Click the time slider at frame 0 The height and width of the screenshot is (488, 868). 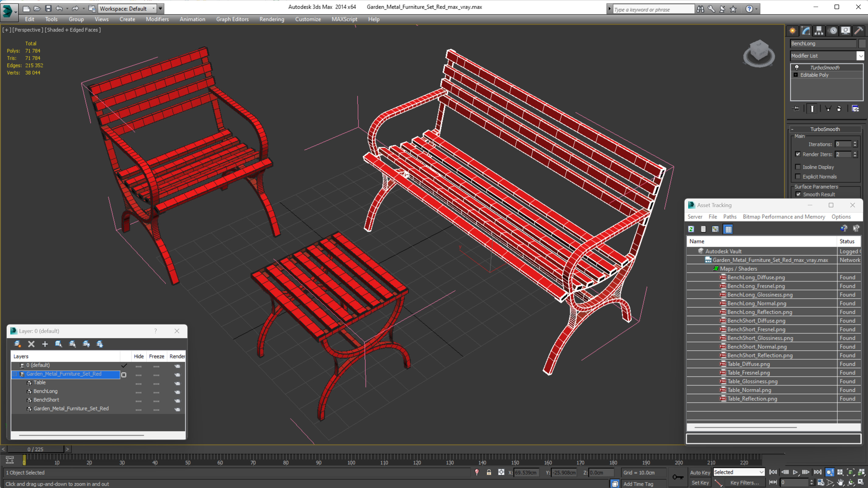35,449
